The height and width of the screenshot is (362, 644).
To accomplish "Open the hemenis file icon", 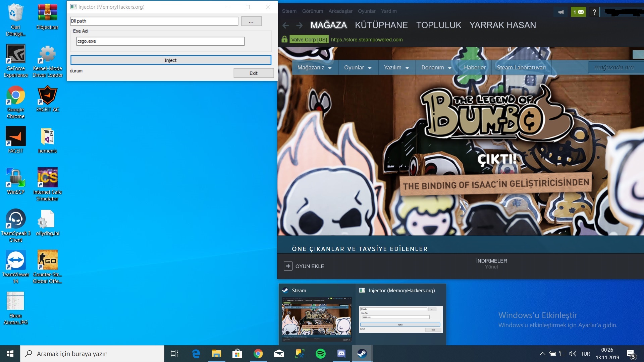I will (47, 140).
